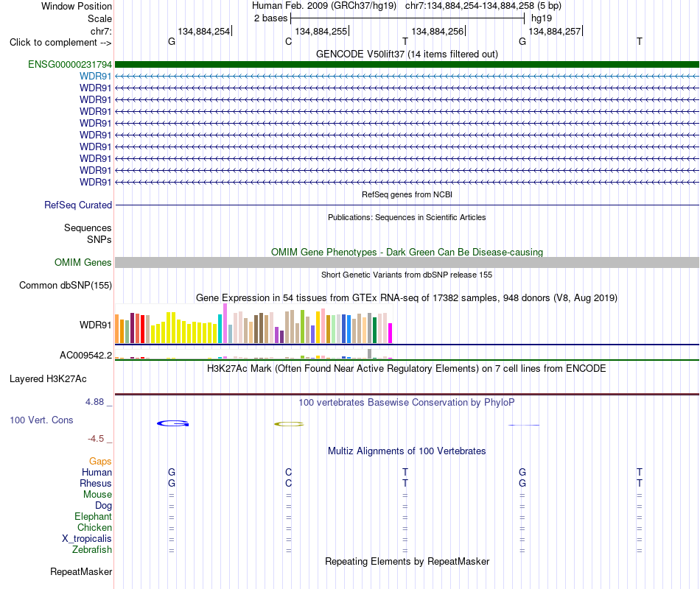Viewport: 700px width, 589px height.
Task: Select the Window Position label
Action: [x=77, y=6]
